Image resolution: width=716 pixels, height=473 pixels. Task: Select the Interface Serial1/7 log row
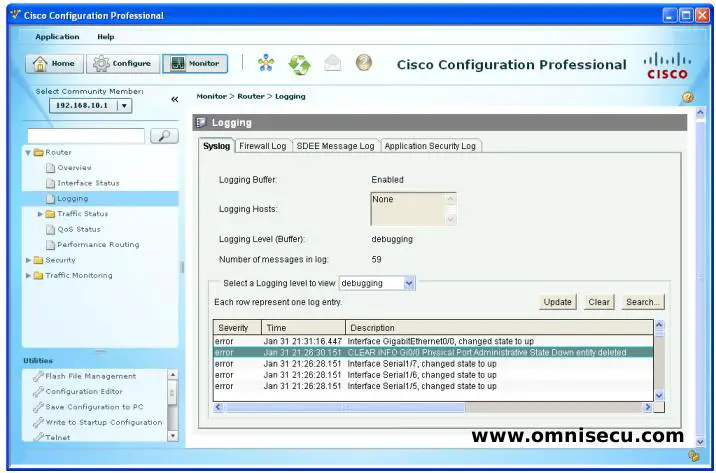(x=433, y=364)
